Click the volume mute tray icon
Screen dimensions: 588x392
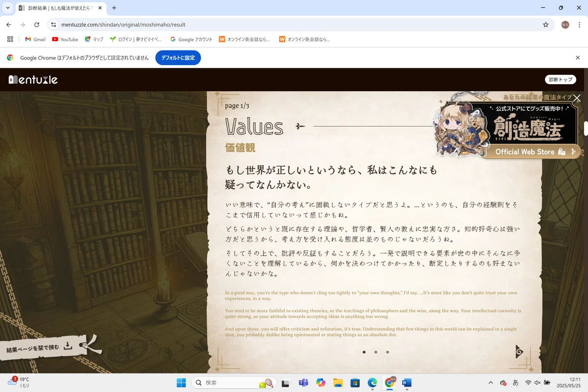pos(538,383)
